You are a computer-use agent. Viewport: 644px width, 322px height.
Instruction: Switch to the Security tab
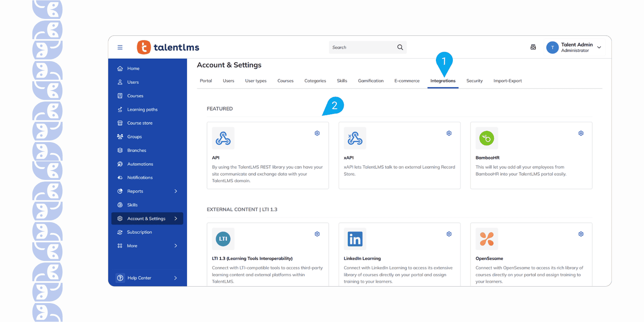475,81
